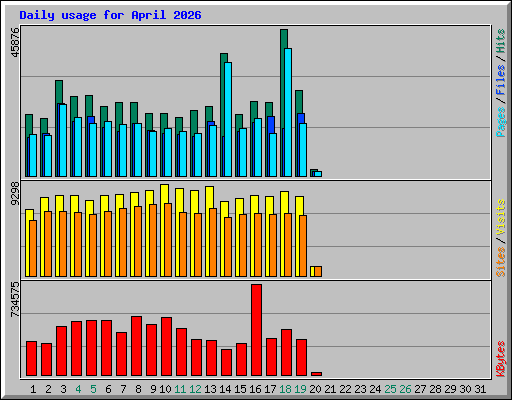
Task: Click the small orange sites bar on day 20
Action: [x=318, y=271]
